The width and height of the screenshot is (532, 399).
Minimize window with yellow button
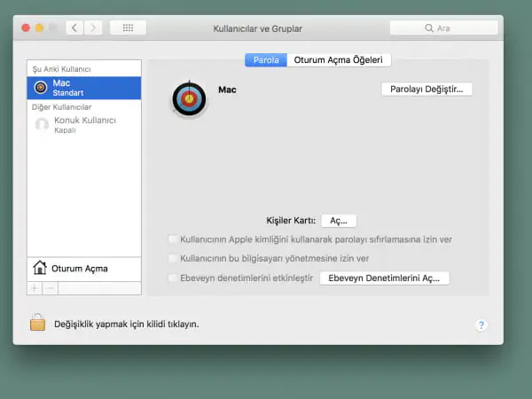[39, 27]
